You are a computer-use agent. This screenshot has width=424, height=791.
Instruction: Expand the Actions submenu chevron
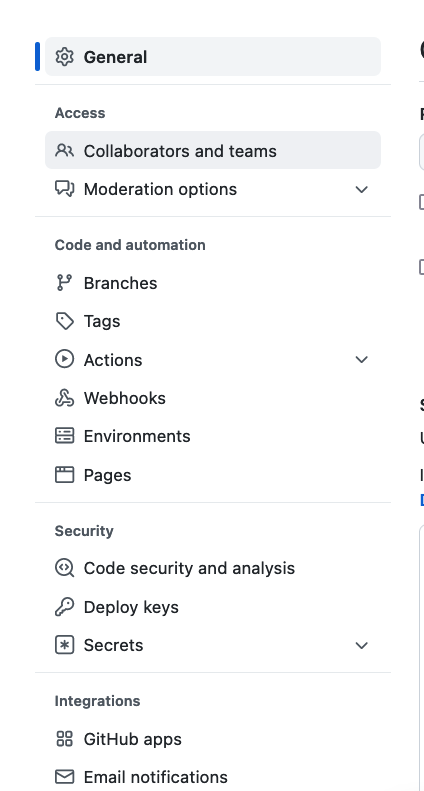click(361, 360)
